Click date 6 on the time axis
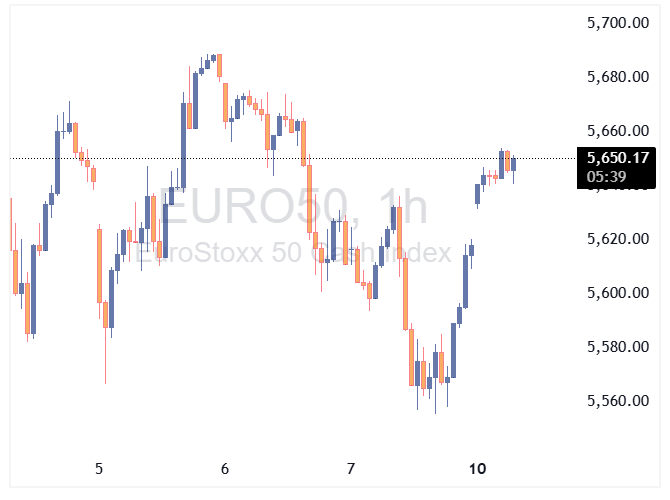The image size is (670, 500). (x=225, y=468)
